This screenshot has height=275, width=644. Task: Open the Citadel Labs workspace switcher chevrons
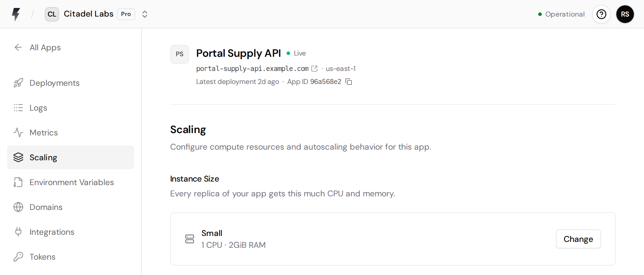tap(145, 14)
